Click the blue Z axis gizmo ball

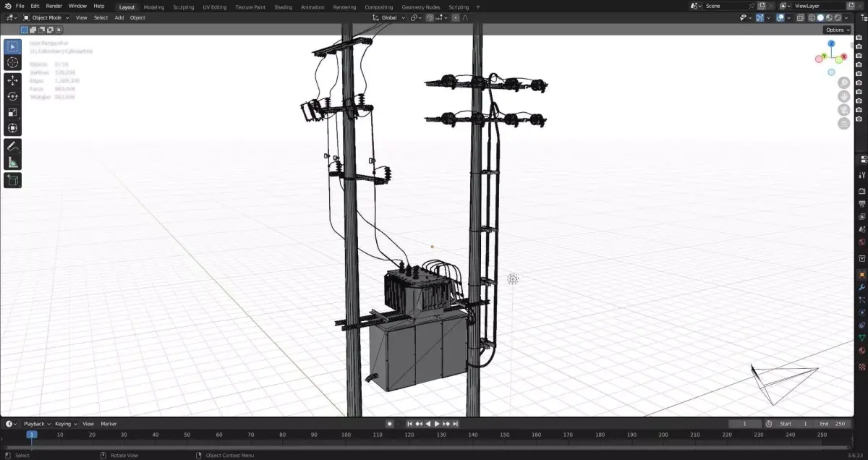833,44
